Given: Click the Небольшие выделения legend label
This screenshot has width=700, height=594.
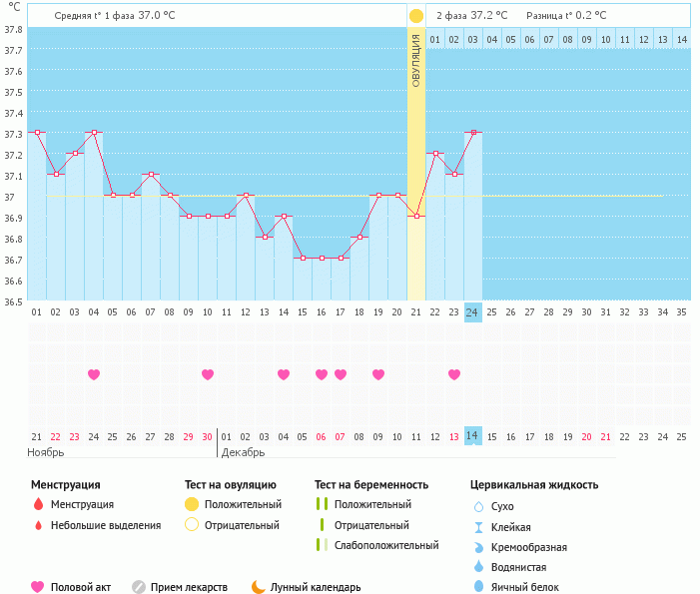Looking at the screenshot, I should tap(105, 525).
